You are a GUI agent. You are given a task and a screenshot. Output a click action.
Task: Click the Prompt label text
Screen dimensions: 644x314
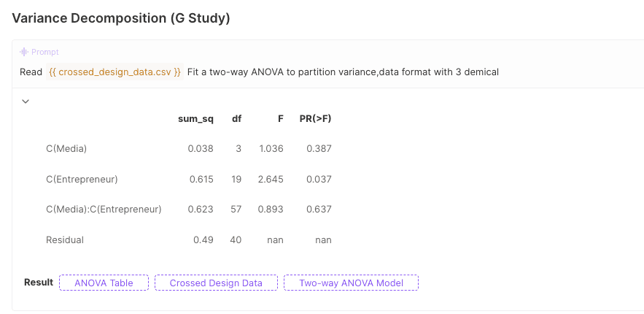pos(45,52)
